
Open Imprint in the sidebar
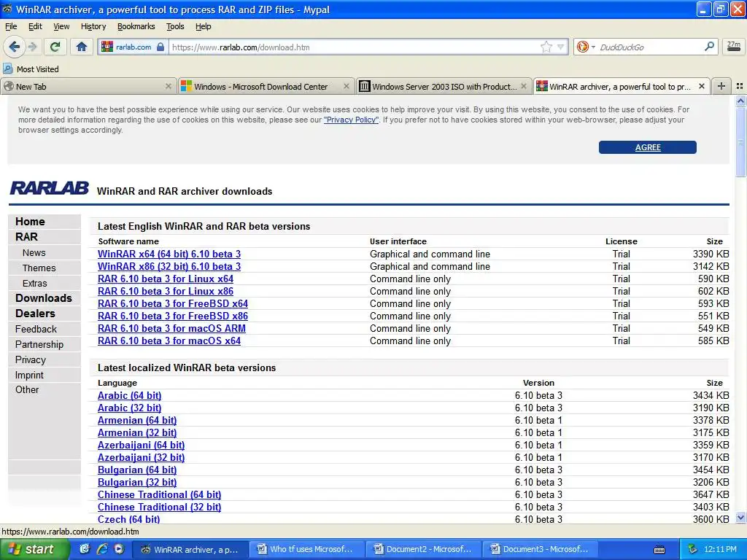point(29,376)
